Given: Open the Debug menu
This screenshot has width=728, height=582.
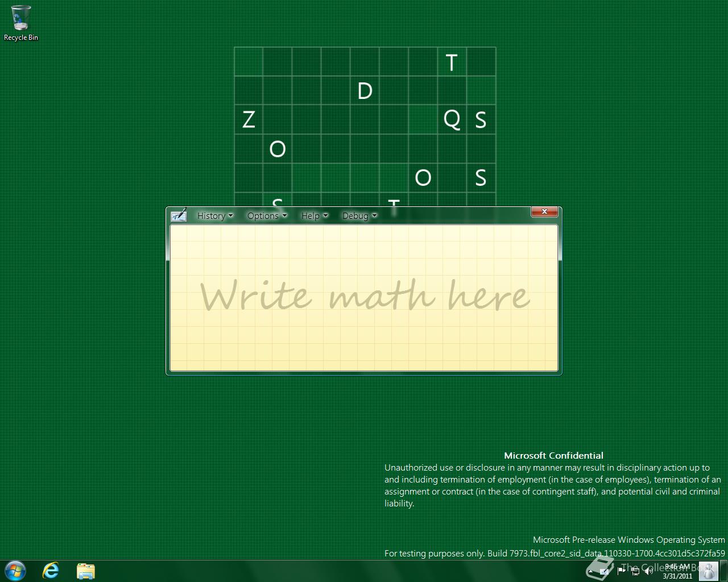Looking at the screenshot, I should point(359,216).
